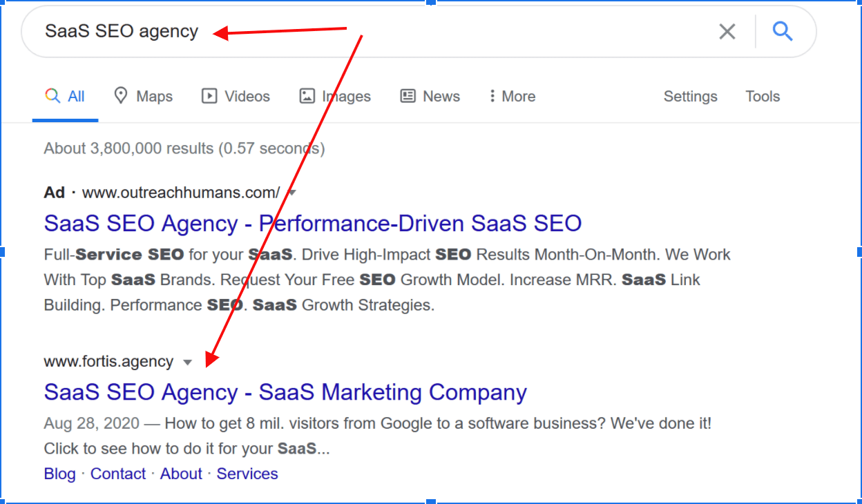Expand dropdown arrow beside www.fortis.agency
862x504 pixels.
pos(187,362)
